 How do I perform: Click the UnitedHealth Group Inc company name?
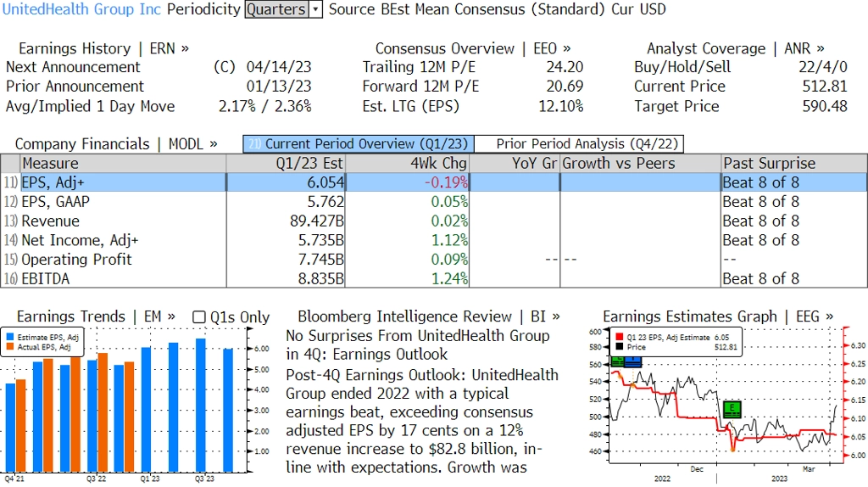click(x=81, y=9)
